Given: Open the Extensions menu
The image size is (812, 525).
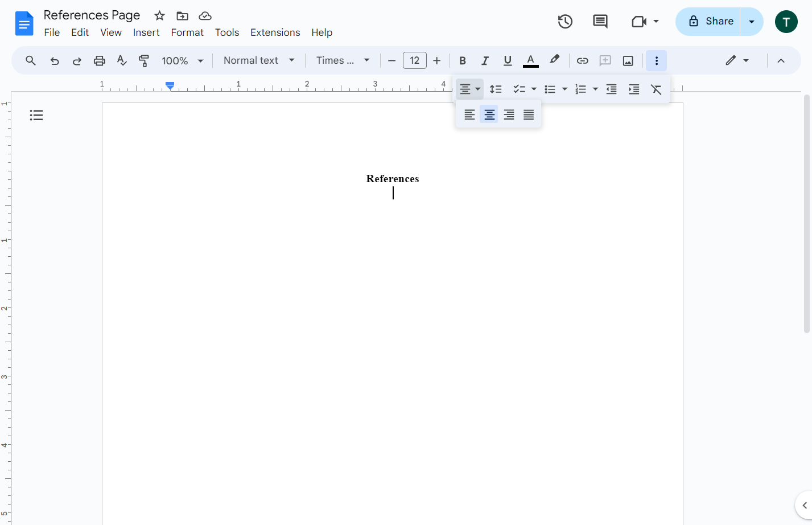Looking at the screenshot, I should click(275, 32).
